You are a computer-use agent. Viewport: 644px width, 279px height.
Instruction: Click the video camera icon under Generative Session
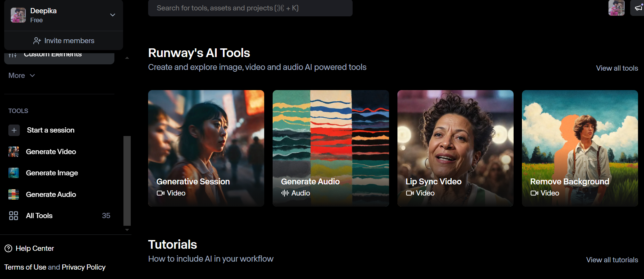tap(161, 193)
